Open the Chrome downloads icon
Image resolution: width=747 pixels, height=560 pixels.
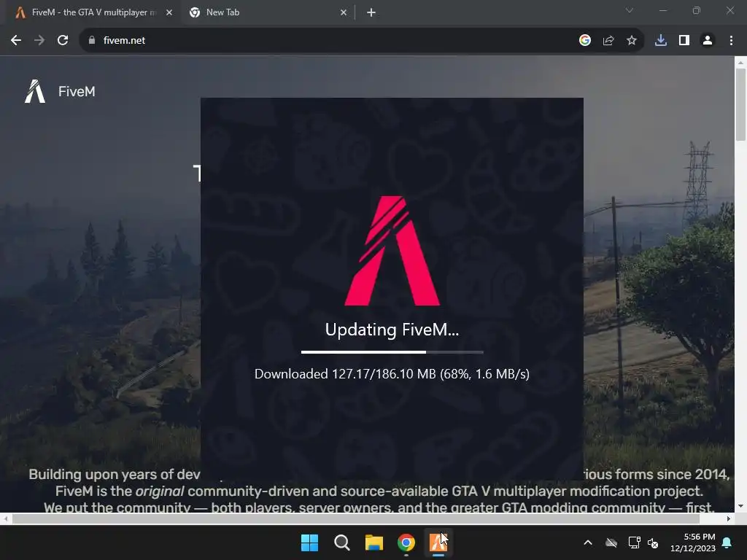click(x=661, y=41)
